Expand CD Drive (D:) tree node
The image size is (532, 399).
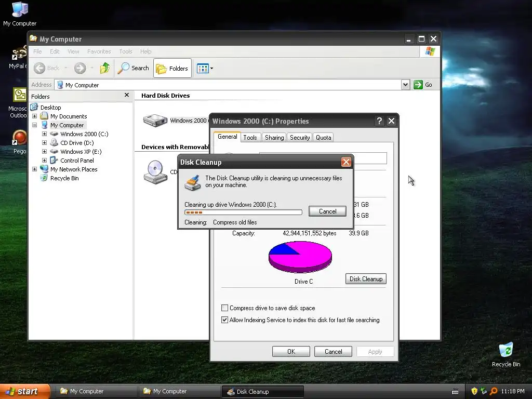pyautogui.click(x=44, y=142)
